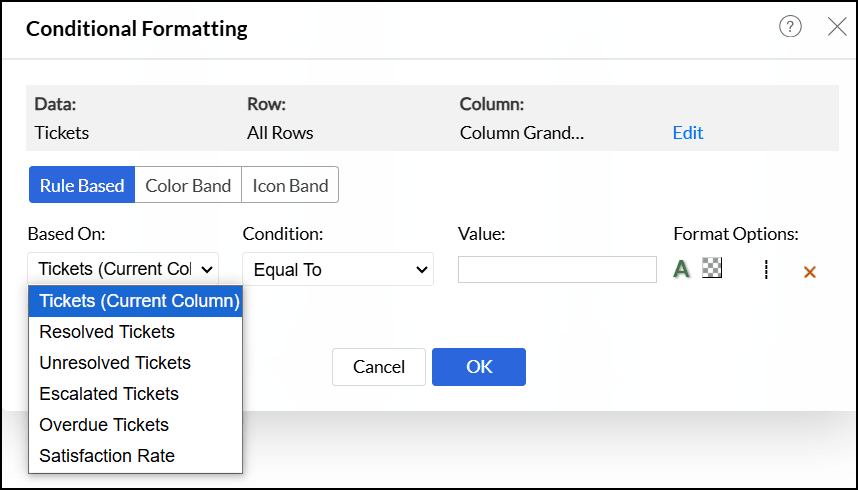Close the Conditional Formatting dialog

[x=837, y=27]
